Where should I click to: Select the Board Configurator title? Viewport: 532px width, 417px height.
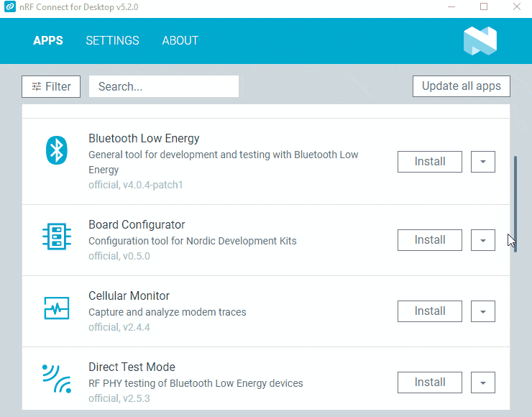[x=137, y=224]
